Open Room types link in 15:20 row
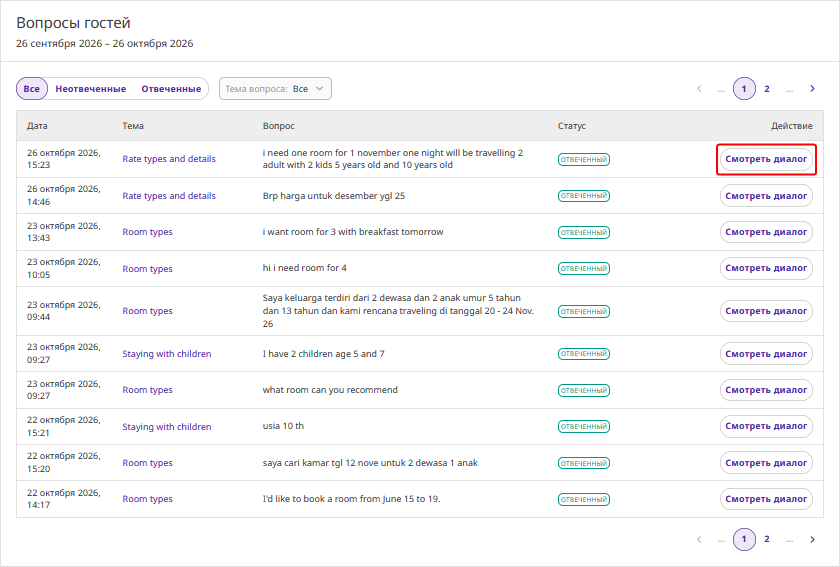The width and height of the screenshot is (840, 567). coord(147,463)
